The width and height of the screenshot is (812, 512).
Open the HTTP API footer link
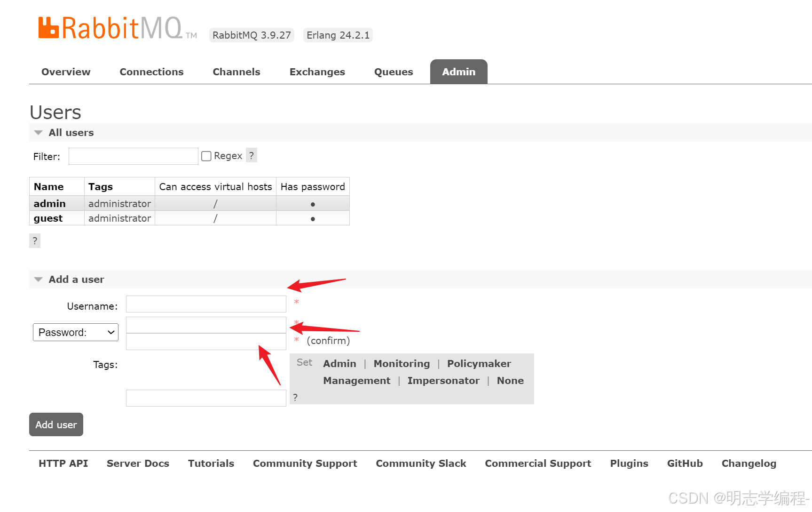[x=63, y=464]
